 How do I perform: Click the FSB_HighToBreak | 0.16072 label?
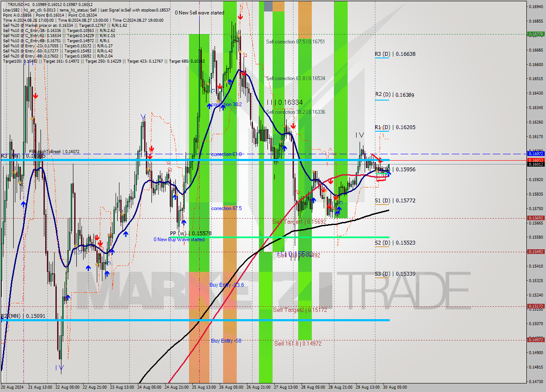(x=54, y=151)
